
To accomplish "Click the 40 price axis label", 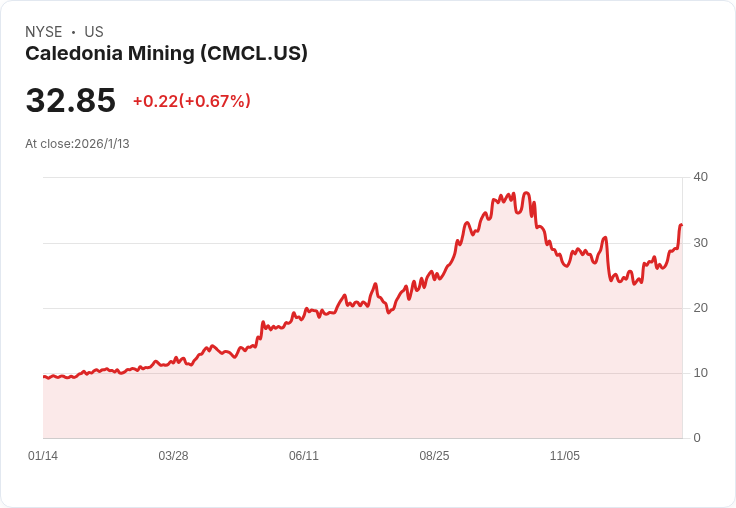I will [700, 177].
